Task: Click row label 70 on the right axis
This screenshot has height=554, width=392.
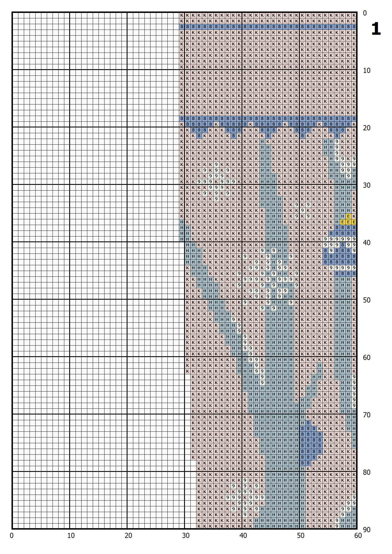Action: pyautogui.click(x=366, y=415)
